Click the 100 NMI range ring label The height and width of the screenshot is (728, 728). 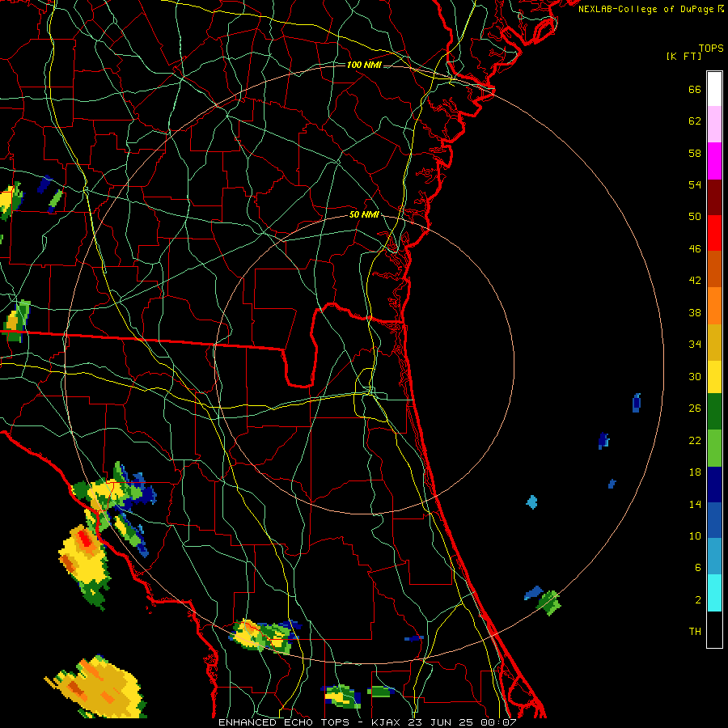[365, 65]
